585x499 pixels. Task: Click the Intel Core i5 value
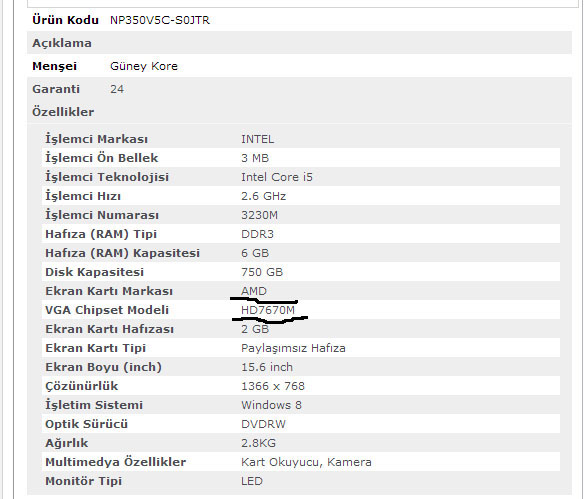pyautogui.click(x=277, y=177)
